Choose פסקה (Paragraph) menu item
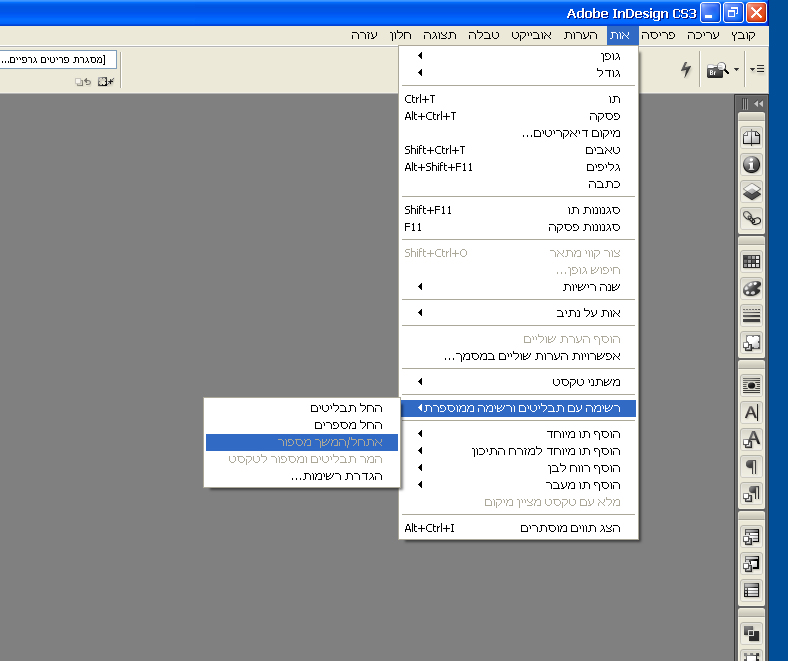 pyautogui.click(x=518, y=116)
